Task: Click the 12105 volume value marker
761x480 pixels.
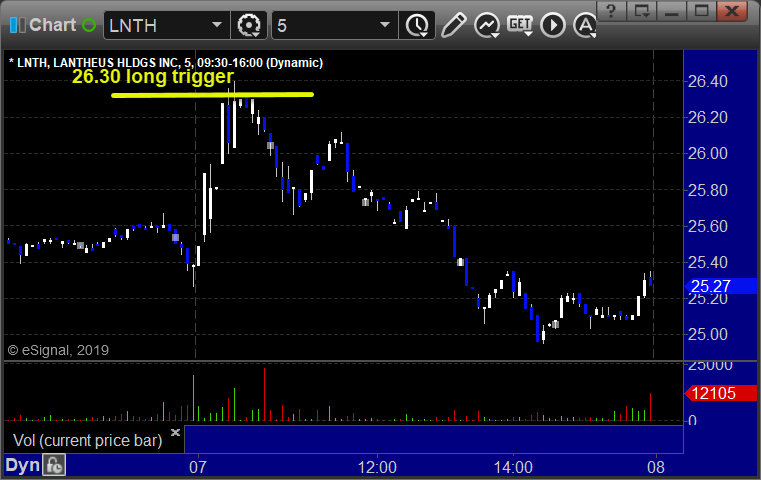Action: point(720,393)
